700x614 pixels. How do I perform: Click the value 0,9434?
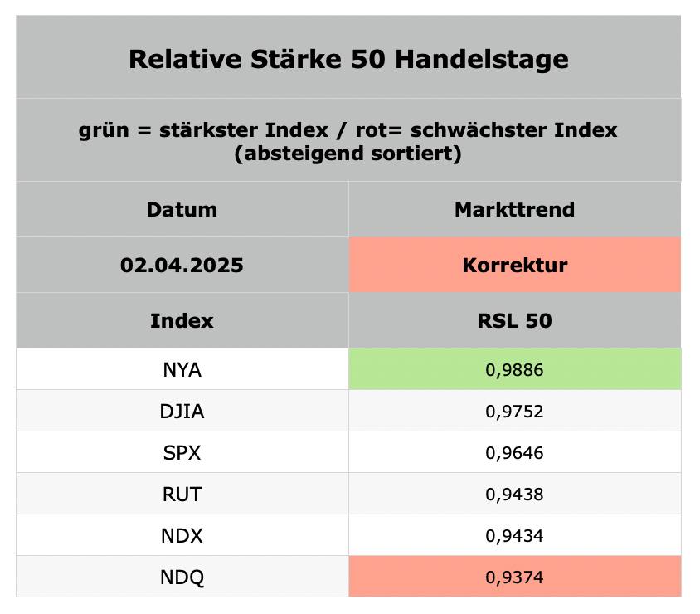[514, 535]
